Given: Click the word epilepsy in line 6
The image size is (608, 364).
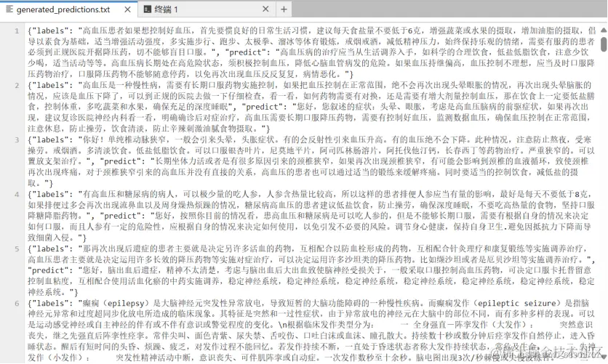Looking at the screenshot, I should [x=125, y=304].
